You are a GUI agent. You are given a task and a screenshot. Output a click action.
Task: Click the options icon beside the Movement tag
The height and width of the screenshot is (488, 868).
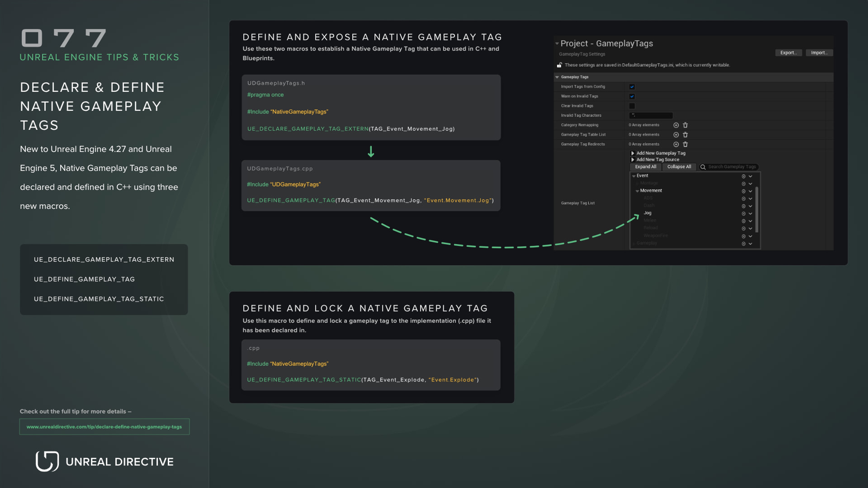[x=743, y=191]
